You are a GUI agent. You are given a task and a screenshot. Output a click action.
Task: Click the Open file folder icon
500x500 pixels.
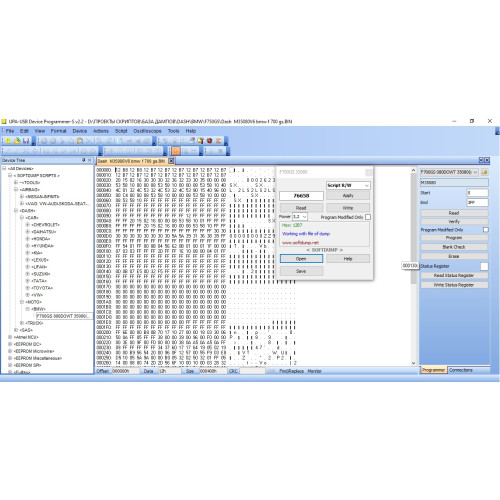click(x=17, y=141)
